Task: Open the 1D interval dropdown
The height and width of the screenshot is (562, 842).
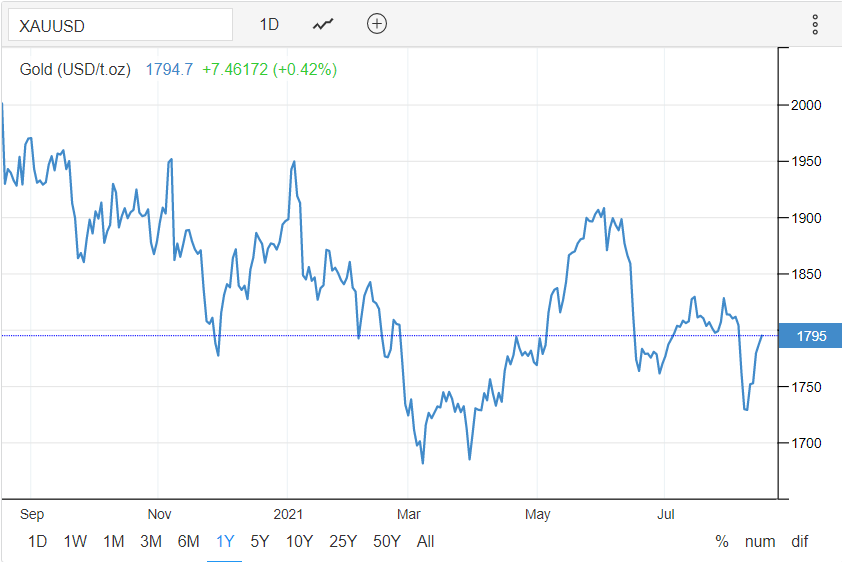Action: pyautogui.click(x=269, y=24)
